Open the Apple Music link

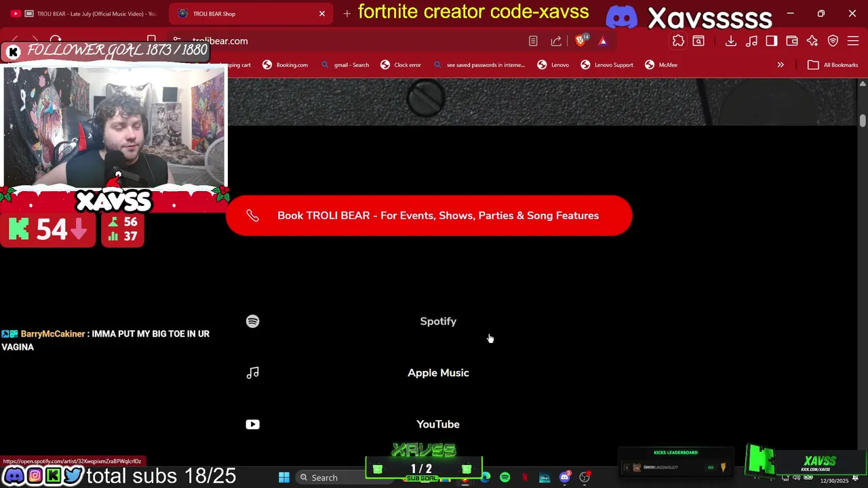(x=438, y=373)
